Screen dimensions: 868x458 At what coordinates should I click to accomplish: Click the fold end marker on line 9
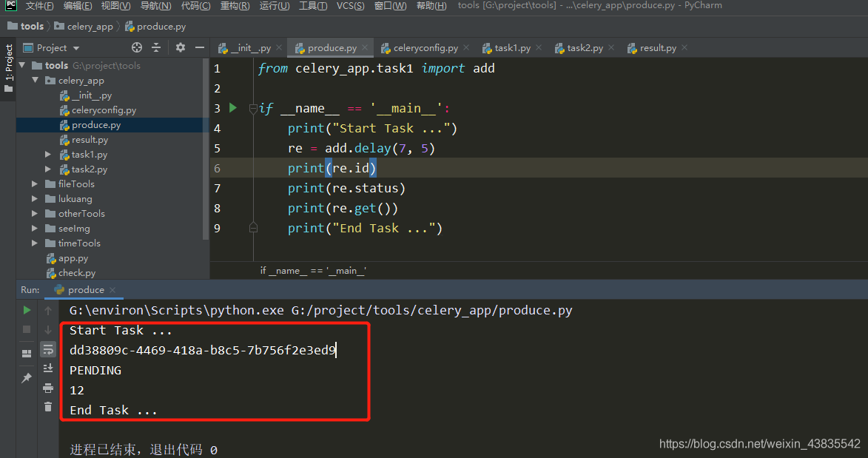coord(253,227)
